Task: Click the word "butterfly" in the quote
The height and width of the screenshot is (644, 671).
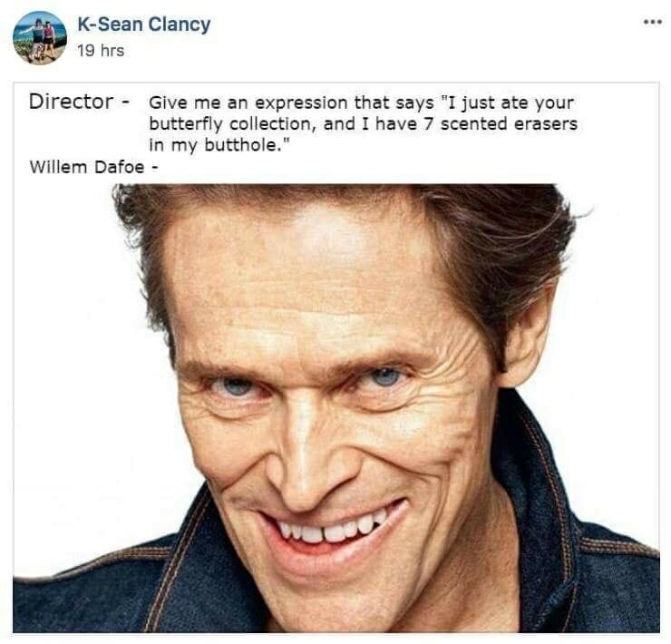Action: [186, 123]
